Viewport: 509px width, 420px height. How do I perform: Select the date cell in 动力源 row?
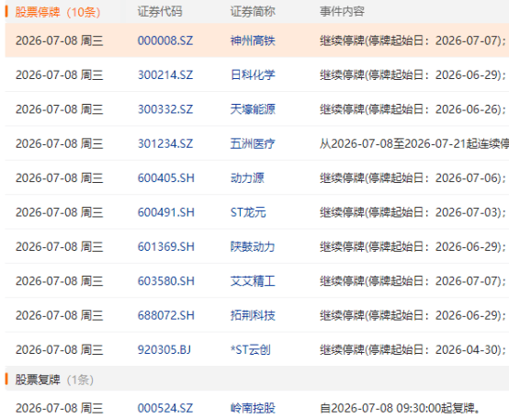[60, 178]
